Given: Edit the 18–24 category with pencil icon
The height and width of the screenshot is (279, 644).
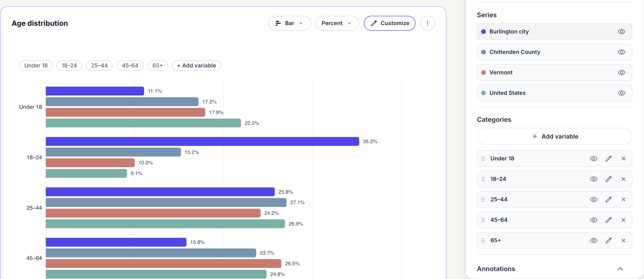Looking at the screenshot, I should pyautogui.click(x=608, y=179).
